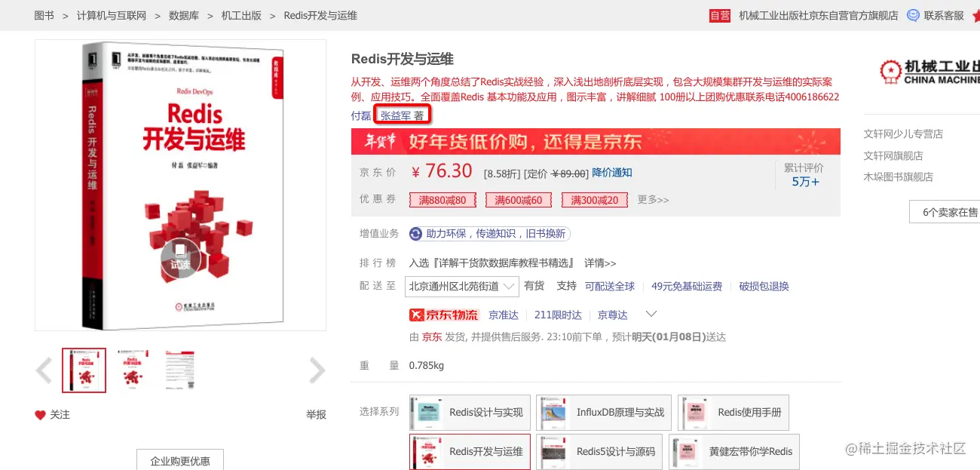Select series Redis使用手册

tap(733, 413)
